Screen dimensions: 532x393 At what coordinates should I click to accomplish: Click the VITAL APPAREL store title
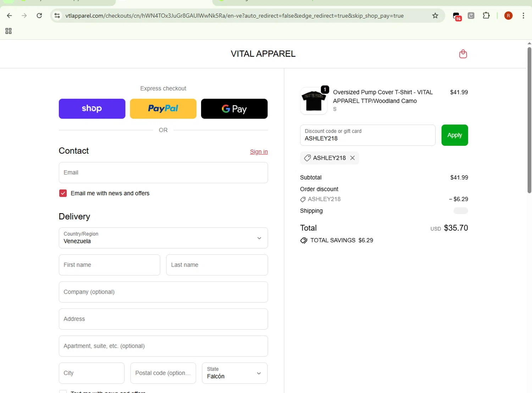point(263,54)
